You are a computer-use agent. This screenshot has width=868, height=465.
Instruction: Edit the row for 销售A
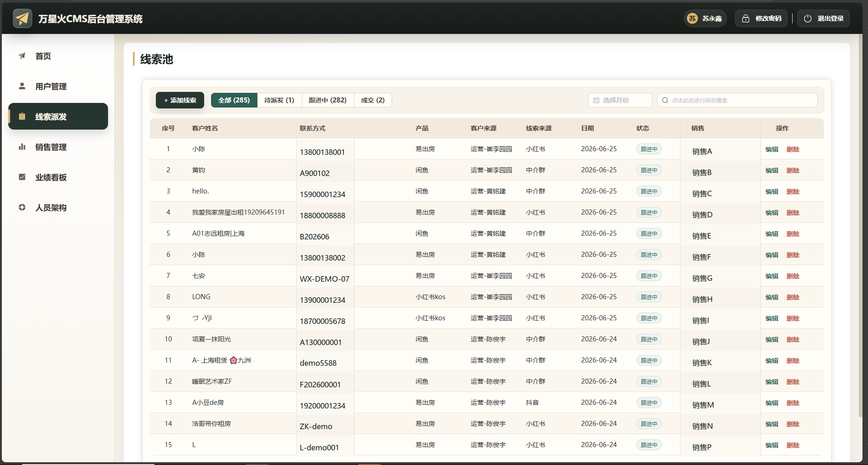click(772, 149)
